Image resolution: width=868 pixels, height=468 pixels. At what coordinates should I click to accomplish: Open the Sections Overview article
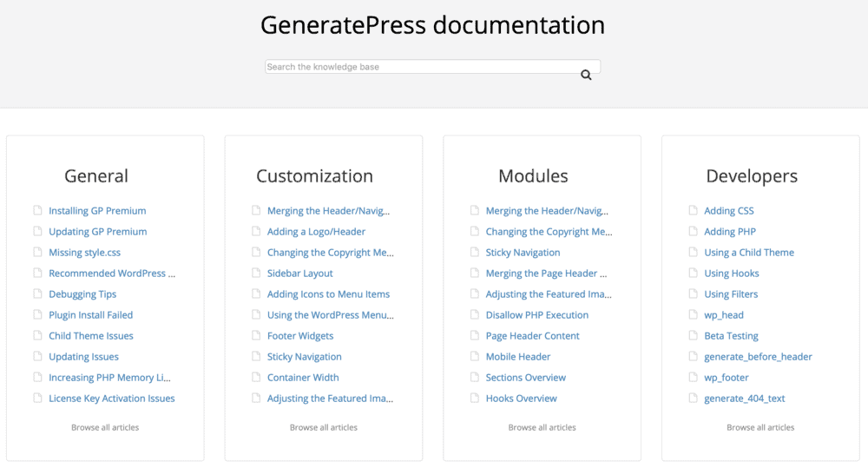(x=526, y=378)
